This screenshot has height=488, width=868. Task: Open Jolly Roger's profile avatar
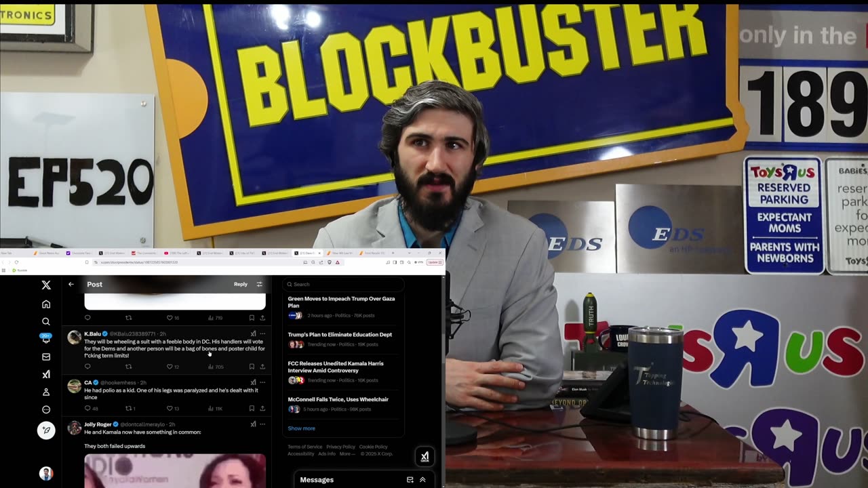tap(74, 428)
